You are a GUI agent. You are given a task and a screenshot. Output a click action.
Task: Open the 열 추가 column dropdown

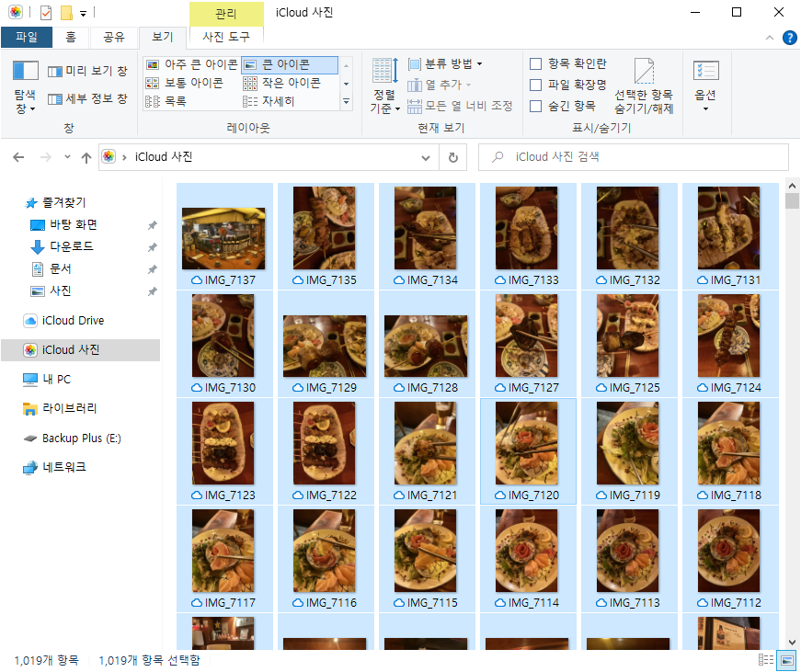point(440,85)
